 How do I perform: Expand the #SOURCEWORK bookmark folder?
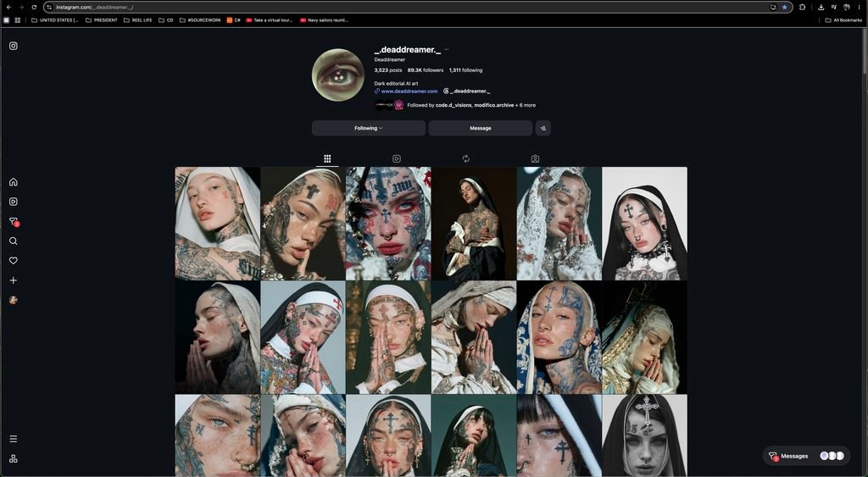click(x=200, y=20)
